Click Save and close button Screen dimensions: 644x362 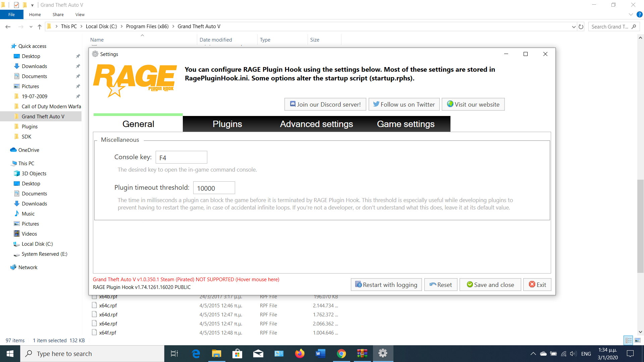pos(490,285)
